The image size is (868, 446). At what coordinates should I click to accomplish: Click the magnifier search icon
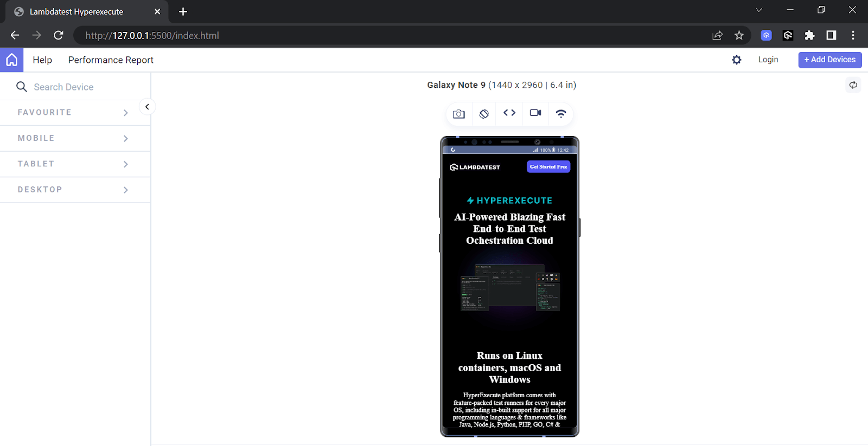[x=22, y=87]
